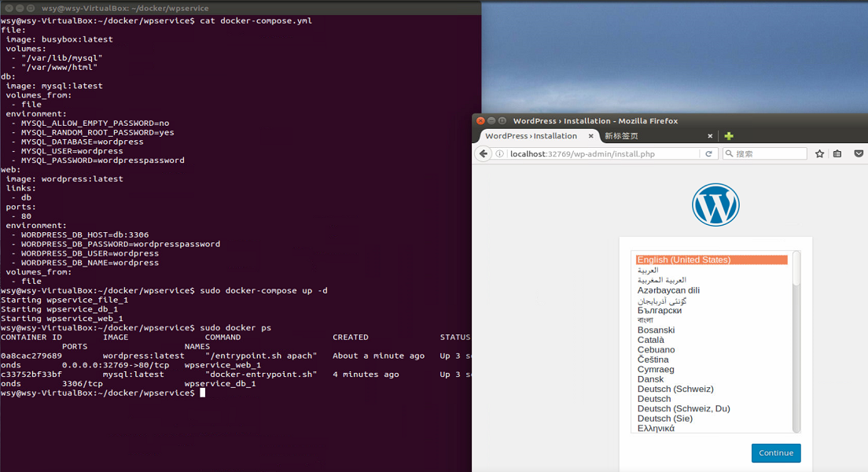Screen dimensions: 868x472
Task: Click the site info icon in address bar
Action: click(499, 154)
